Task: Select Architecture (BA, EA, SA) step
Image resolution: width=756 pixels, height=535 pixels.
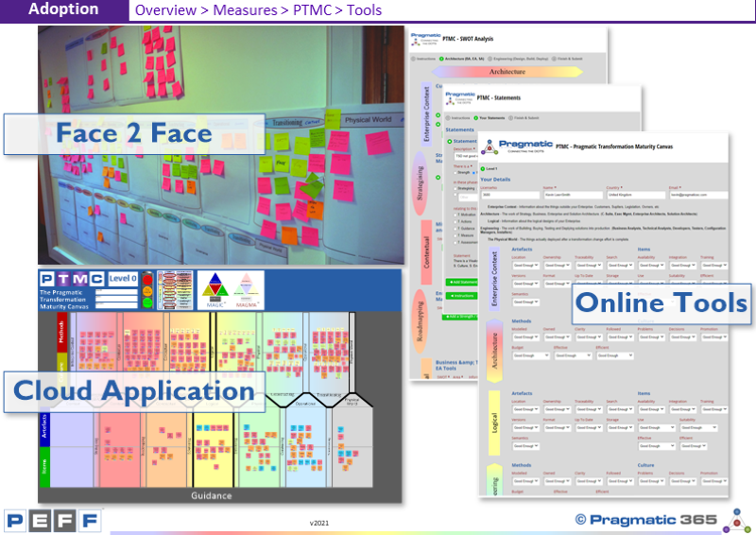Action: tap(461, 59)
